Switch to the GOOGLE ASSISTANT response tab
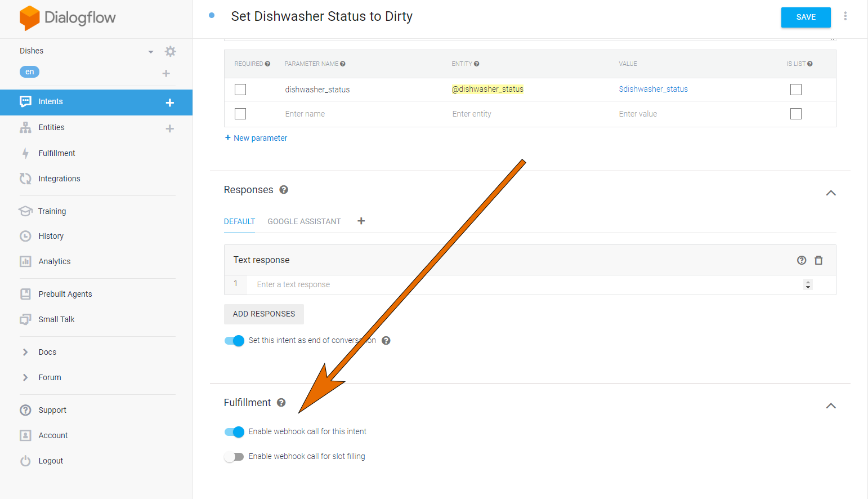The height and width of the screenshot is (499, 868). tap(304, 221)
